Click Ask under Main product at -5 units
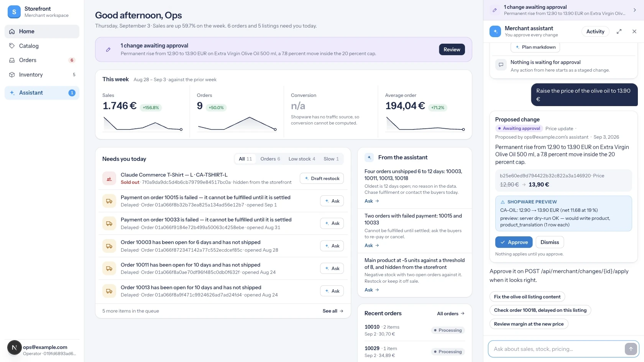 371,290
